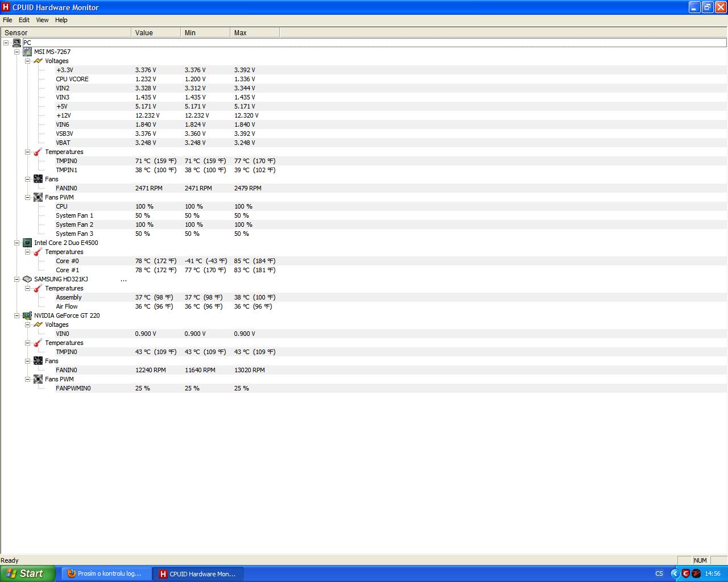Select the VIN0 0.900 V row
Screen dimensions: 728x582
tap(364, 334)
